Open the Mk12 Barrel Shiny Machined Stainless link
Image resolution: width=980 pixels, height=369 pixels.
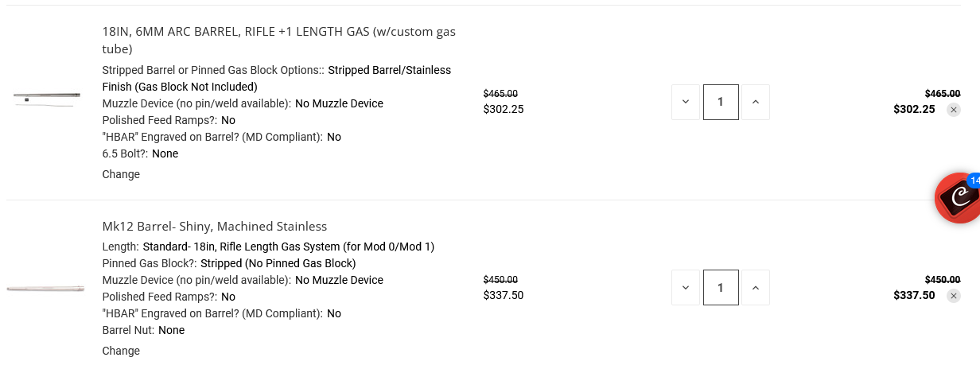coord(215,226)
